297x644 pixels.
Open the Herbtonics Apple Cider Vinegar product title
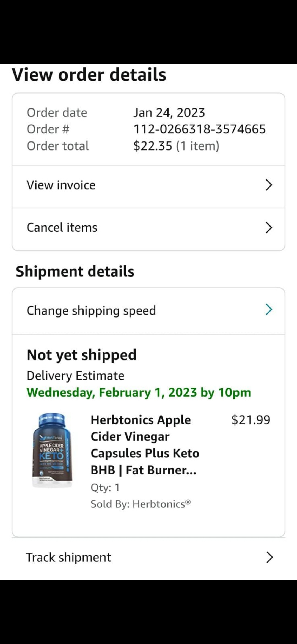[x=145, y=445]
